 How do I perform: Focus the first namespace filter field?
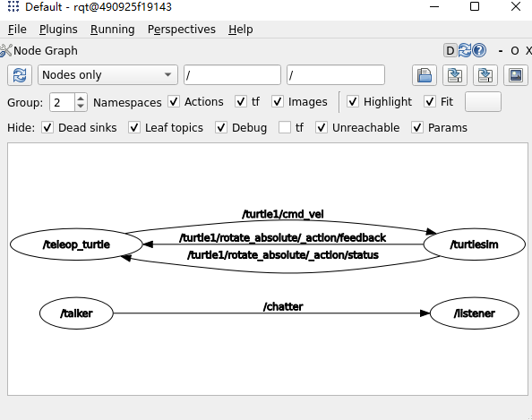click(232, 75)
